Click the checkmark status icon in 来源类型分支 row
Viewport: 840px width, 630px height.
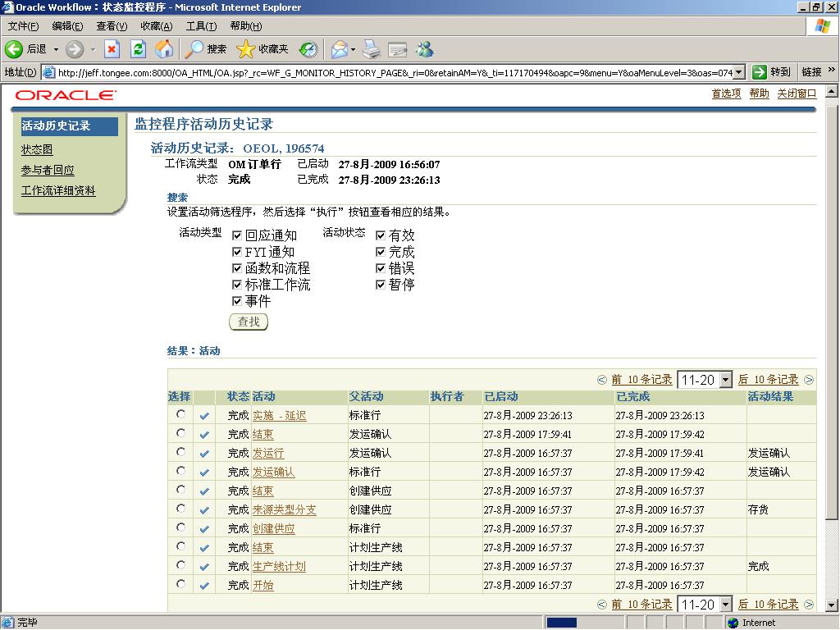click(204, 510)
